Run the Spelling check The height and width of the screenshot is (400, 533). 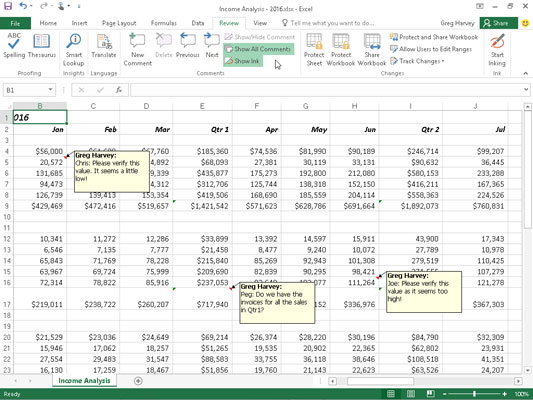14,45
